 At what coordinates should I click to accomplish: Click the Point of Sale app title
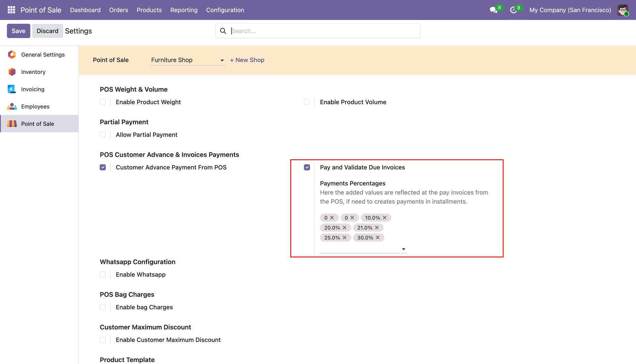pyautogui.click(x=41, y=10)
